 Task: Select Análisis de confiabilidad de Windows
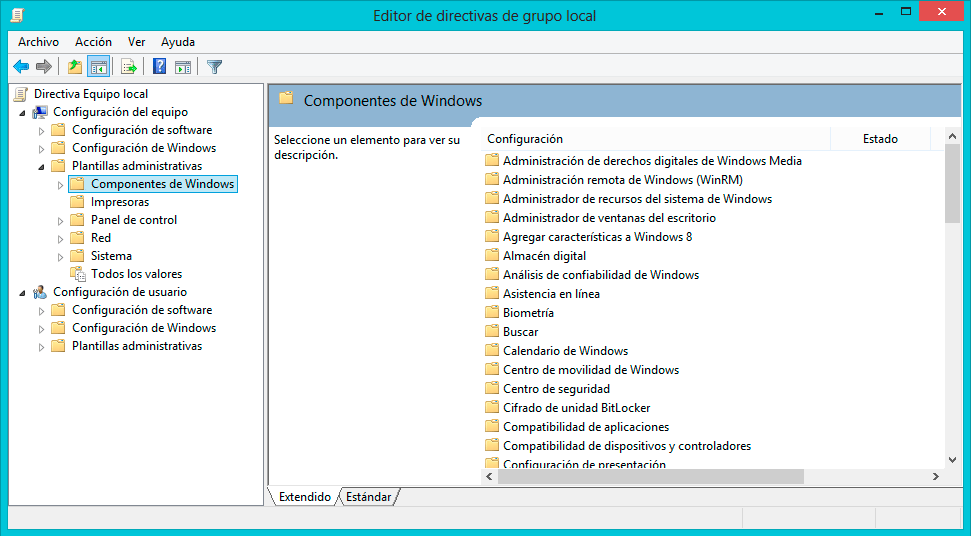(x=601, y=275)
